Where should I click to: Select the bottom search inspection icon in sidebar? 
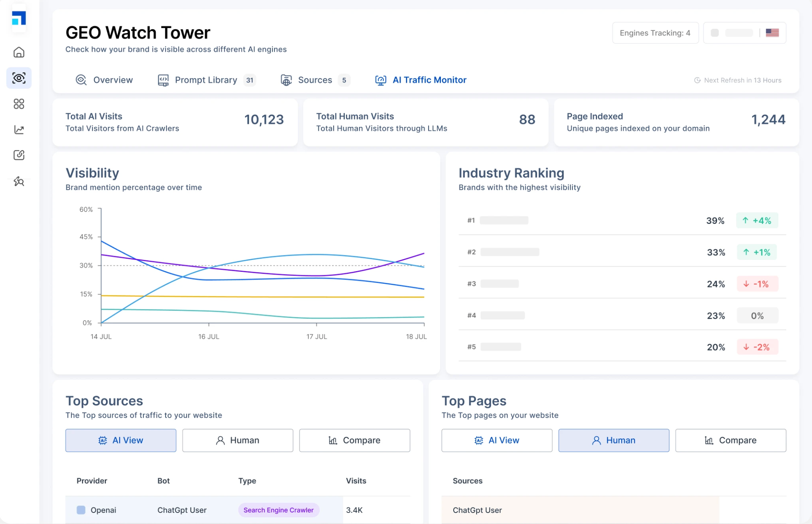[18, 181]
